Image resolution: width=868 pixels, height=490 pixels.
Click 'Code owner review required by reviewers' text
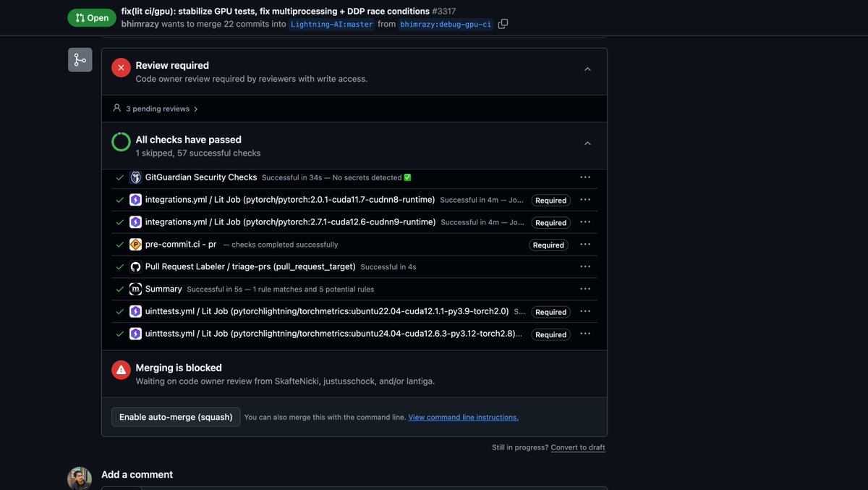[252, 79]
